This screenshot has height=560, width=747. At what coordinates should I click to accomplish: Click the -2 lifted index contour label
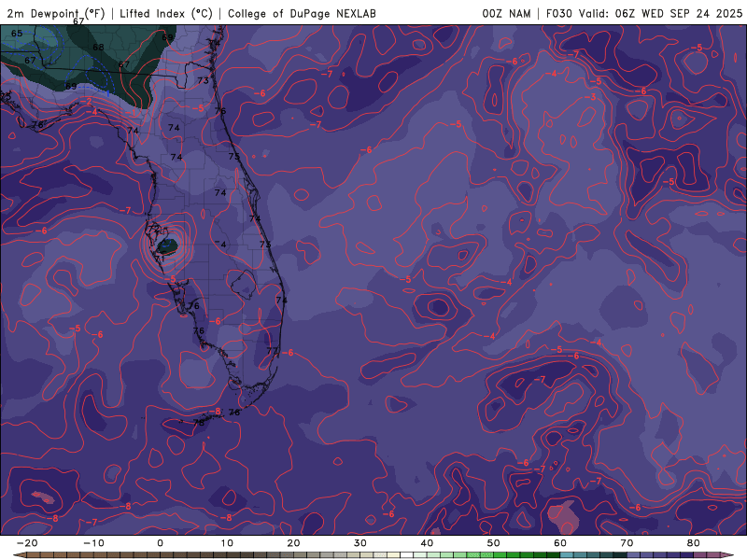87,102
